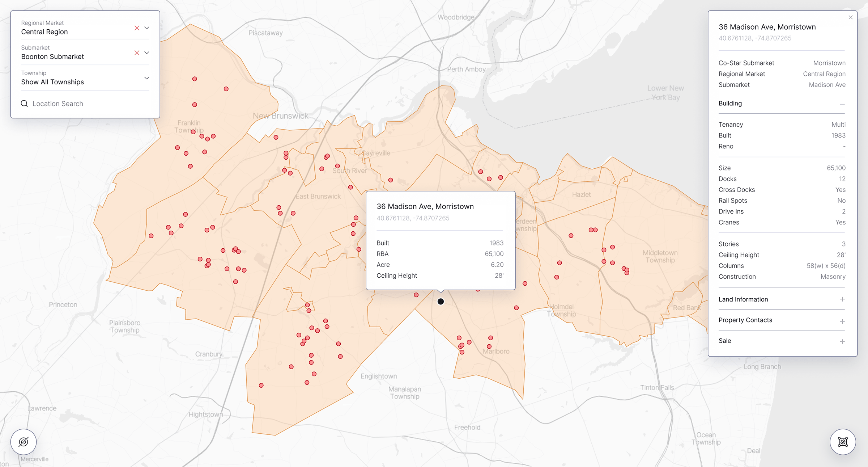Viewport: 868px width, 467px height.
Task: Collapse the Building section
Action: (x=842, y=104)
